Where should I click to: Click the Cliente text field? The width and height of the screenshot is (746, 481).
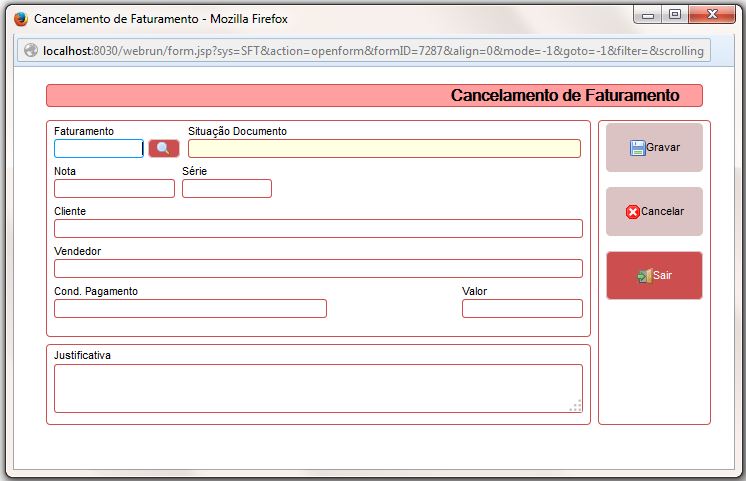coord(318,228)
